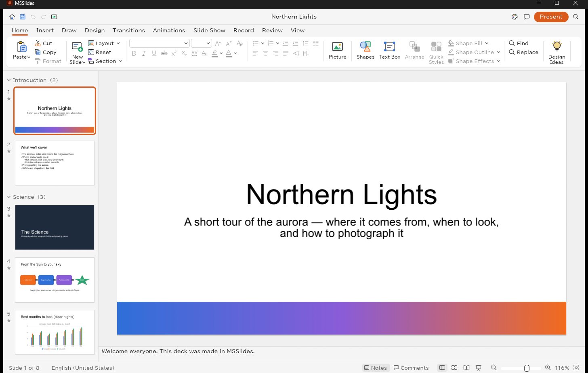Cut the selection
Screen dimensions: 588x373
pyautogui.click(x=44, y=43)
